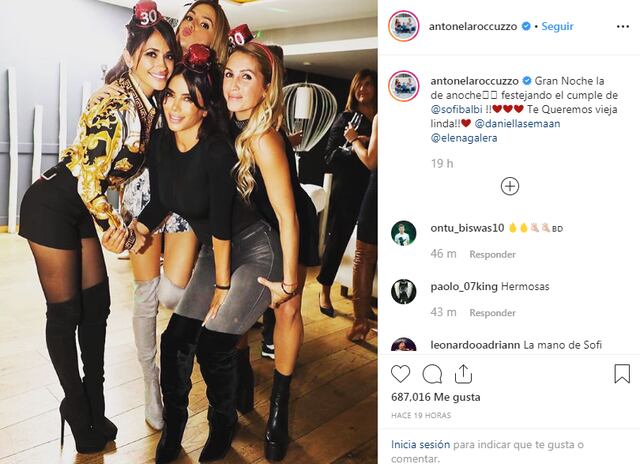Screen dimensions: 640x464
Task: Share the post using the share icon
Action: click(x=463, y=374)
